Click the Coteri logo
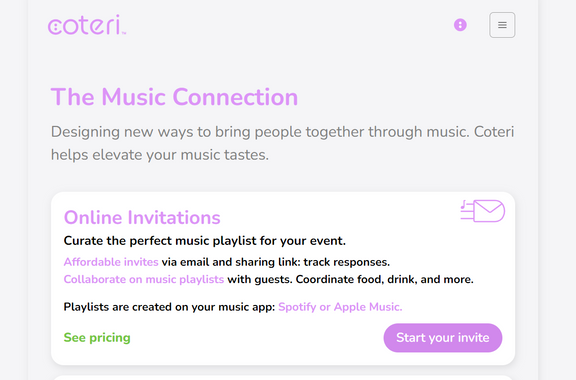This screenshot has width=576, height=380. pos(87,25)
